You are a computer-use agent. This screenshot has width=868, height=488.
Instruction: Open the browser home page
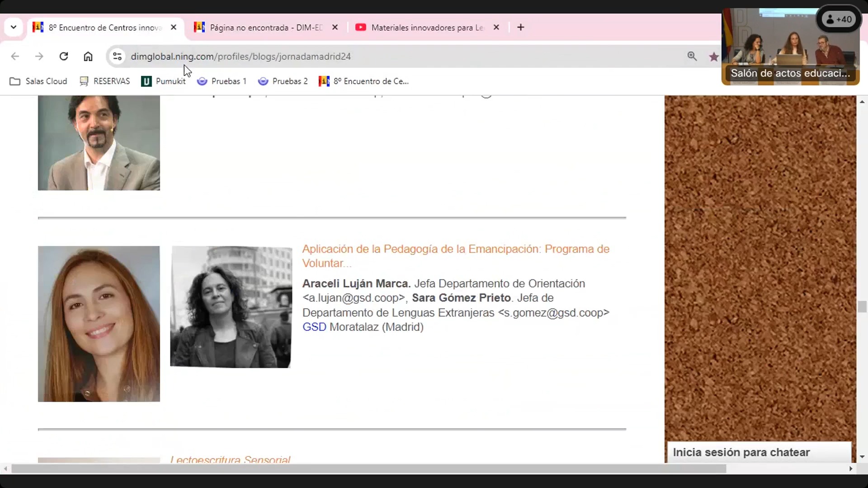[88, 56]
